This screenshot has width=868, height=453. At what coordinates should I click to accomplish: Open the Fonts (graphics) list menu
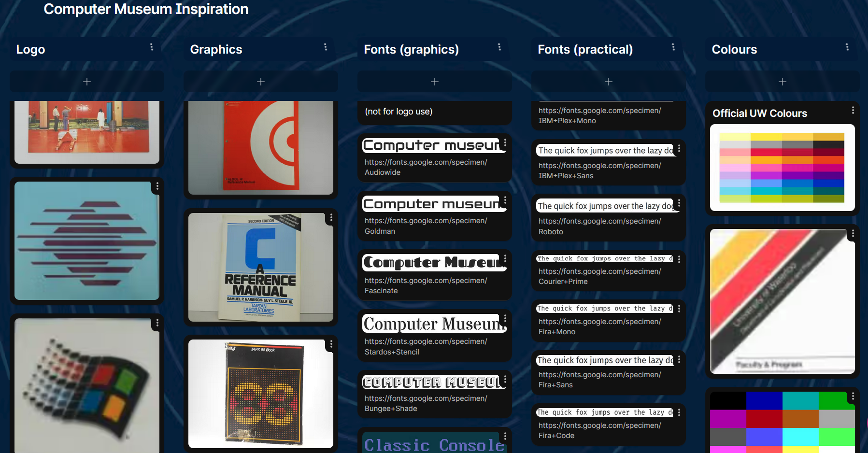tap(499, 47)
